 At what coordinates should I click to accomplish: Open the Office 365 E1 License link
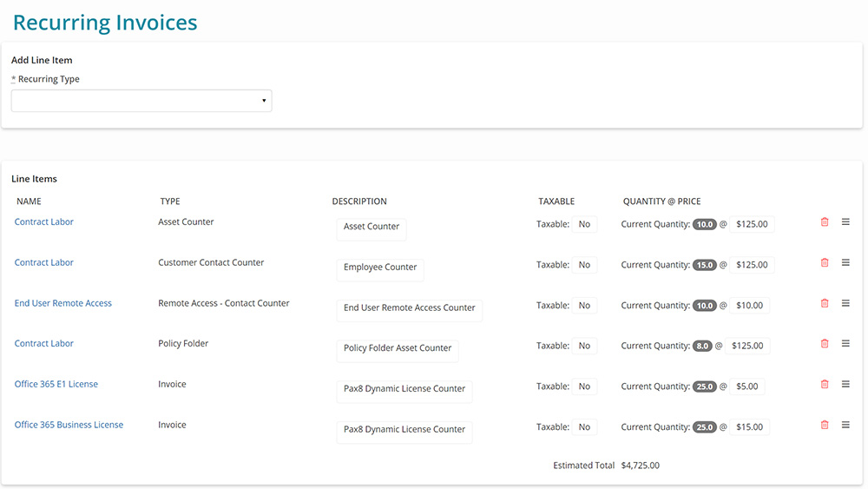tap(56, 384)
